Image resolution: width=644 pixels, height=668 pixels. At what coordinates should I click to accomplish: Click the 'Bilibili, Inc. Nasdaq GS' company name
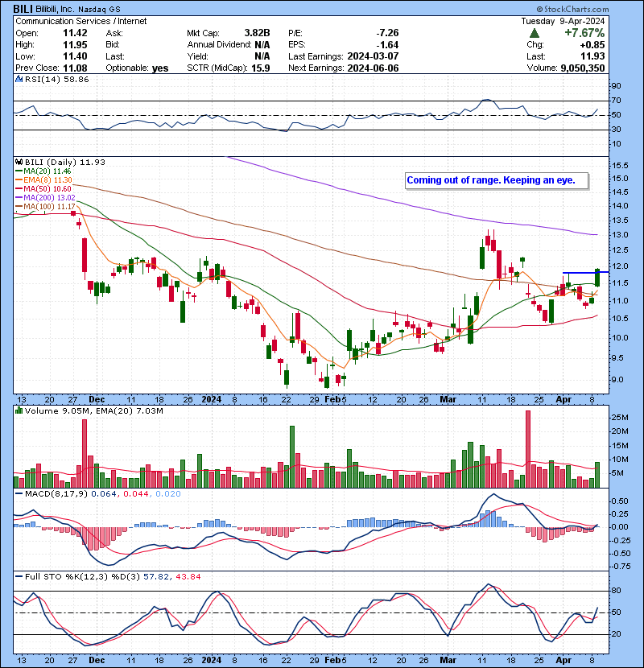pyautogui.click(x=78, y=9)
